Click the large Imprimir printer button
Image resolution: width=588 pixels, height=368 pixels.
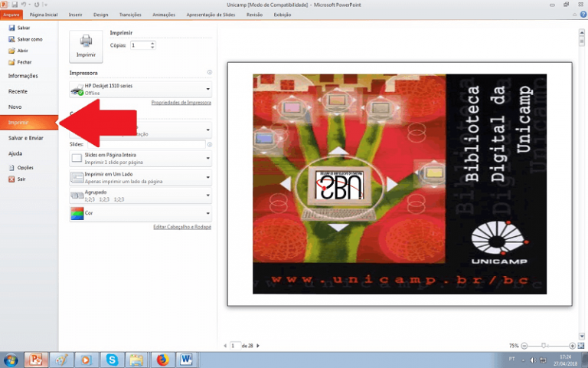click(86, 46)
